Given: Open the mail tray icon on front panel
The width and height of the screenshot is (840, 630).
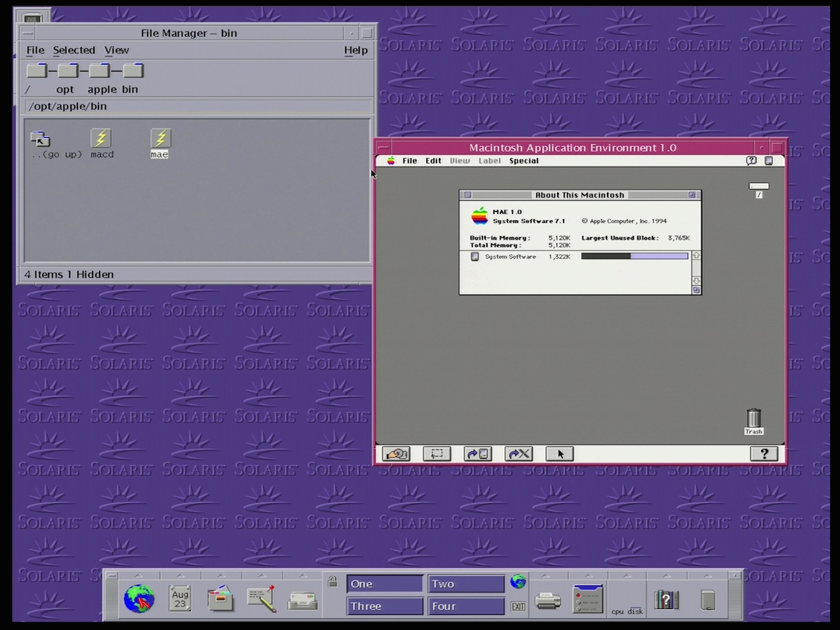Looking at the screenshot, I should pyautogui.click(x=302, y=600).
